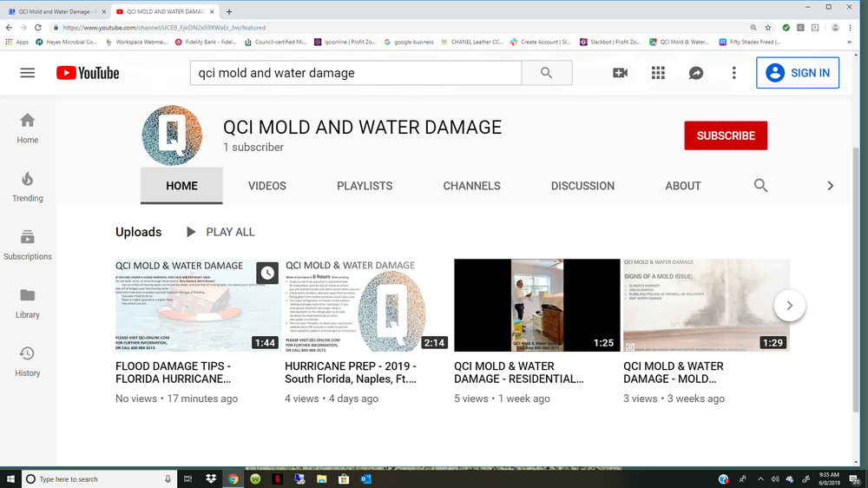Viewport: 868px width, 488px height.
Task: Go back with browser back arrow
Action: pyautogui.click(x=9, y=28)
